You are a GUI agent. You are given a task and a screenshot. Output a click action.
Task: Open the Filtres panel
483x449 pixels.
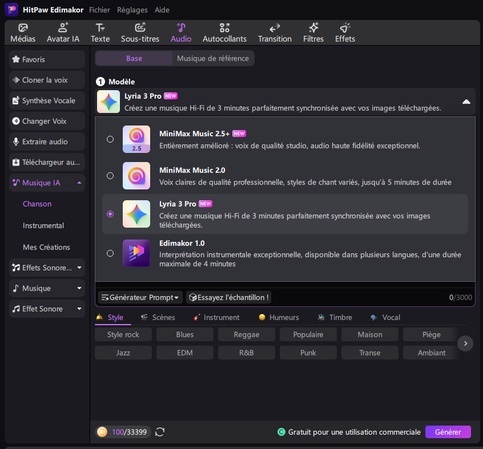313,33
